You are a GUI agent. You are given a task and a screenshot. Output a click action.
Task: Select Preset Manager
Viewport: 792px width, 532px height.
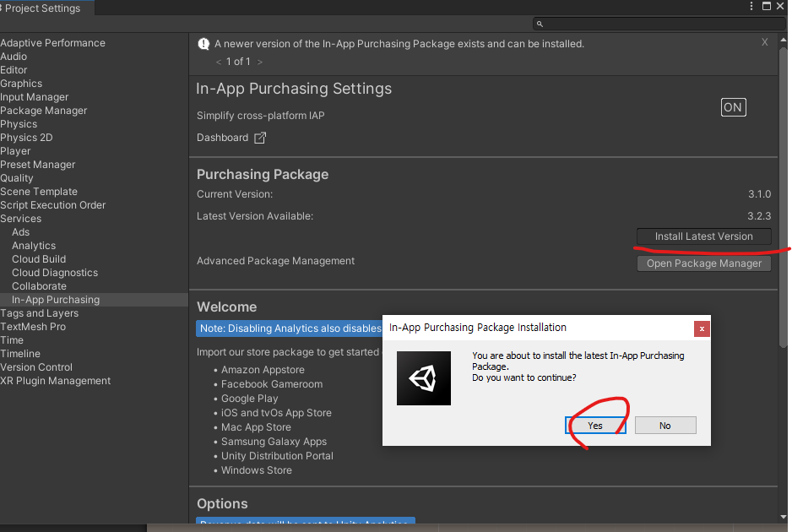(x=38, y=165)
